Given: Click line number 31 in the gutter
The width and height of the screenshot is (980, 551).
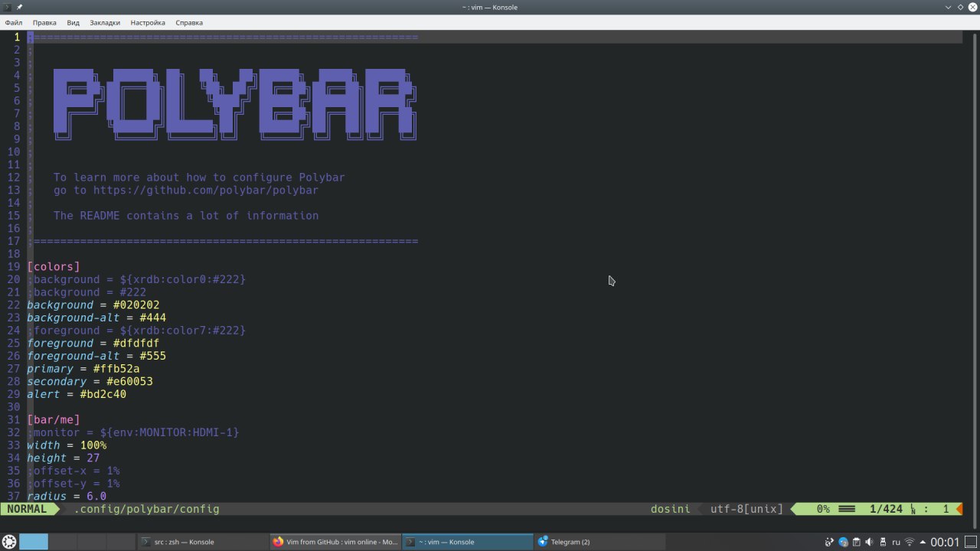Looking at the screenshot, I should [x=14, y=419].
